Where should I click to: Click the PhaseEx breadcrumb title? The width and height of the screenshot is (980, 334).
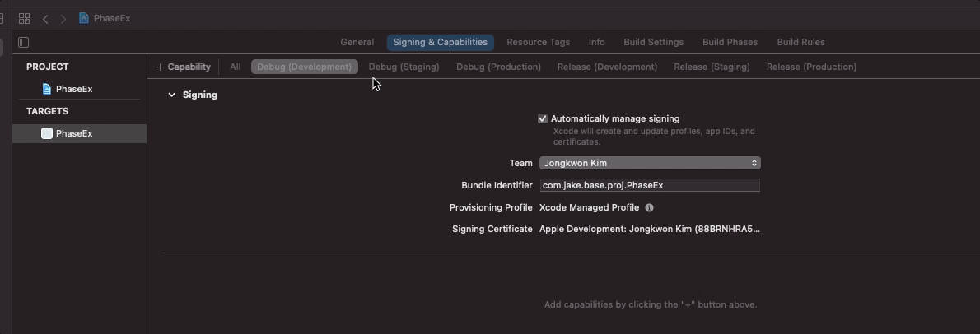[112, 18]
